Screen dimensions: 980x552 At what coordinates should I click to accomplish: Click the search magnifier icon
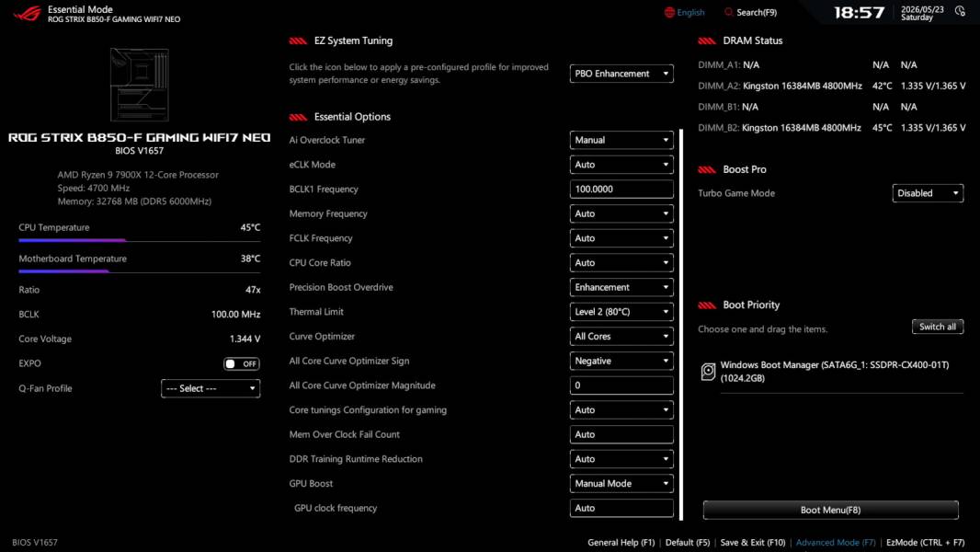(729, 13)
